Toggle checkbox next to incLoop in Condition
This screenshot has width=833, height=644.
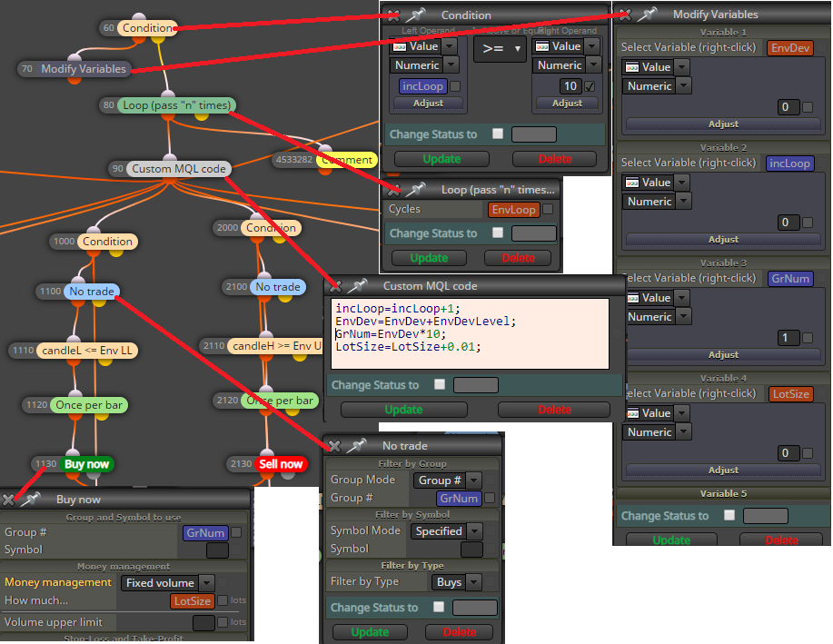455,86
